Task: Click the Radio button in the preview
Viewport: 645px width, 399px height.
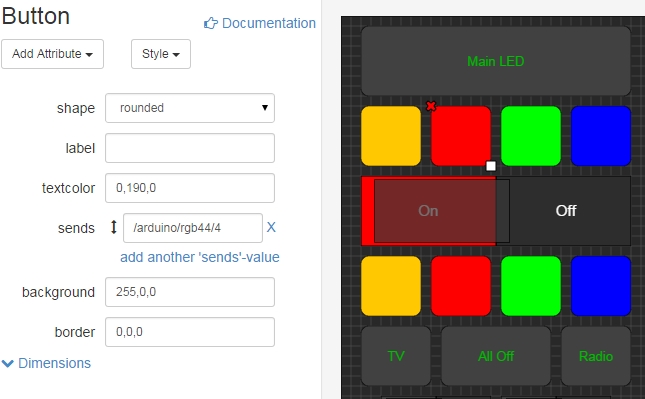Action: click(596, 356)
